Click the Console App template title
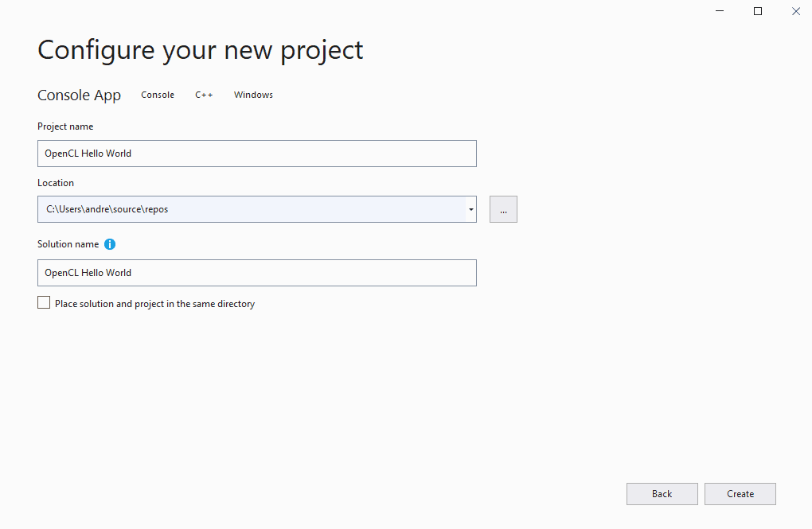 click(80, 95)
